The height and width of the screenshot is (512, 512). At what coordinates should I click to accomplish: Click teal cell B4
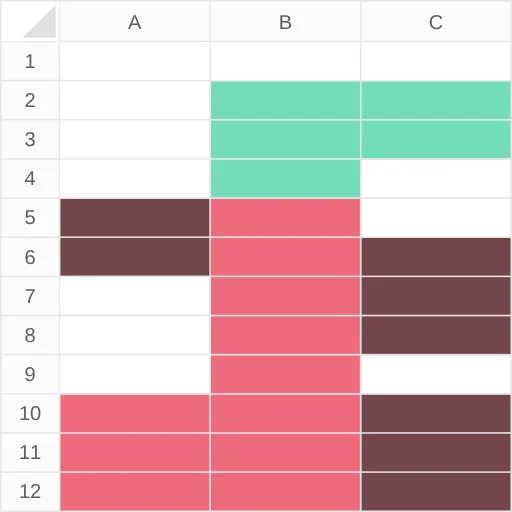click(285, 178)
